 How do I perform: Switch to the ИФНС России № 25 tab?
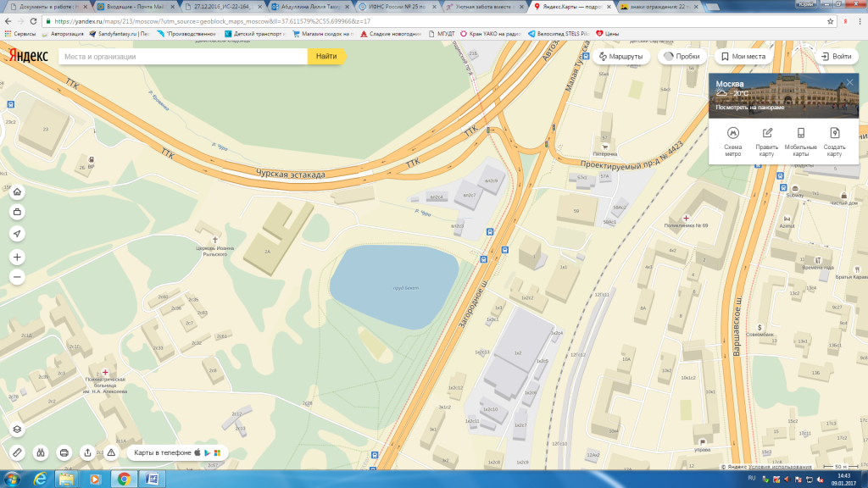(x=398, y=7)
